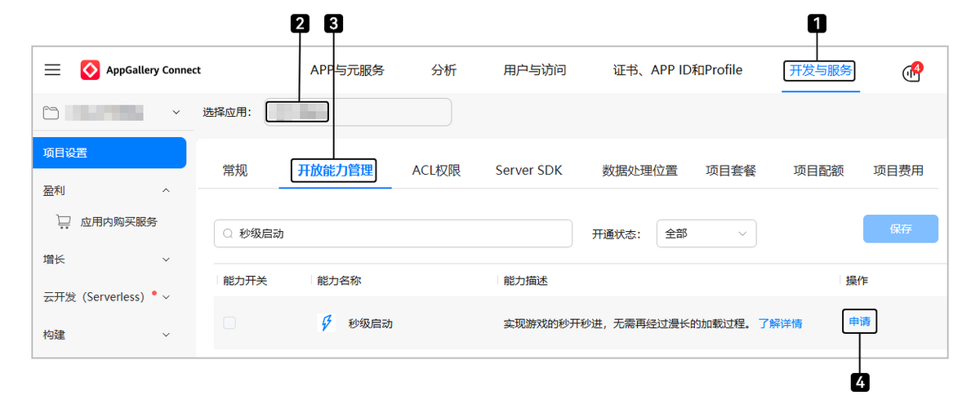Expand the 构建 sidebar section
Image resolution: width=980 pixels, height=409 pixels.
coord(167,335)
